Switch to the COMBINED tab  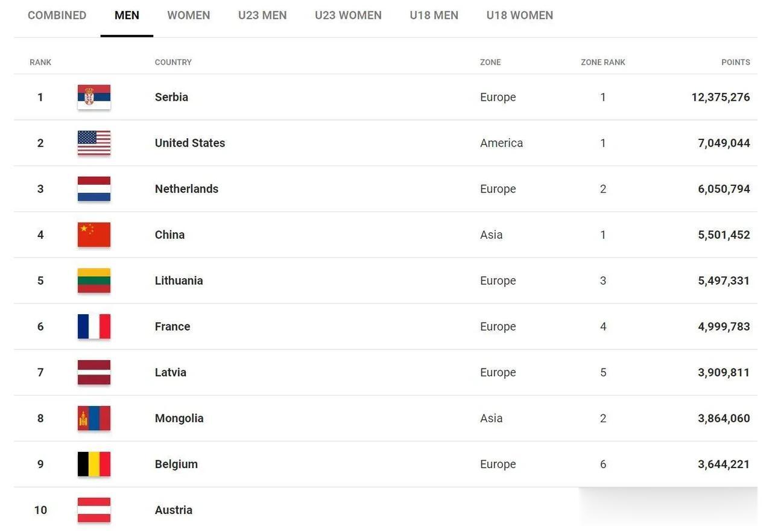[57, 16]
